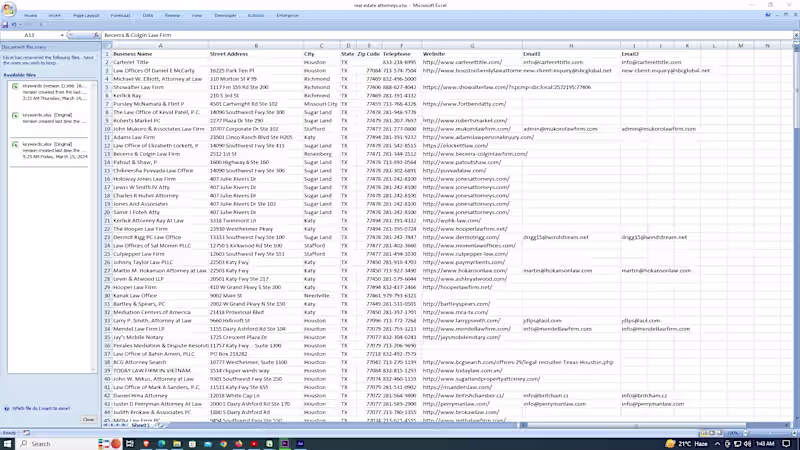This screenshot has height=450, width=800.
Task: Click the weather widget showing 21°C Haze
Action: point(687,443)
